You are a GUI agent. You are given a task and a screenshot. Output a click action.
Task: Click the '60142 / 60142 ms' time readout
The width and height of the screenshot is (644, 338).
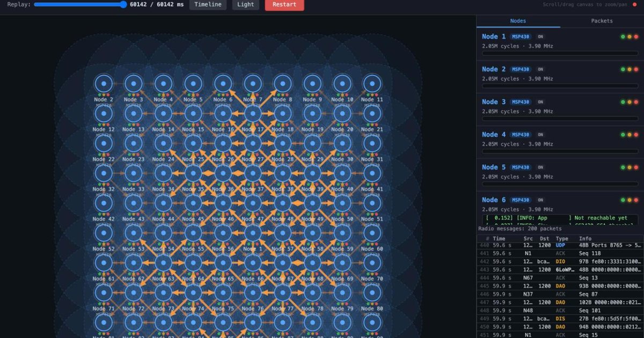pyautogui.click(x=157, y=4)
